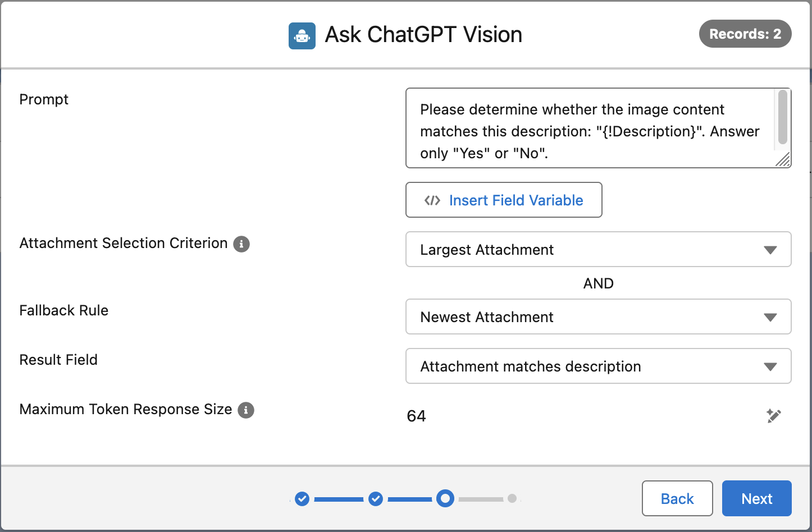Open the Largest Attachment dropdown

(599, 249)
